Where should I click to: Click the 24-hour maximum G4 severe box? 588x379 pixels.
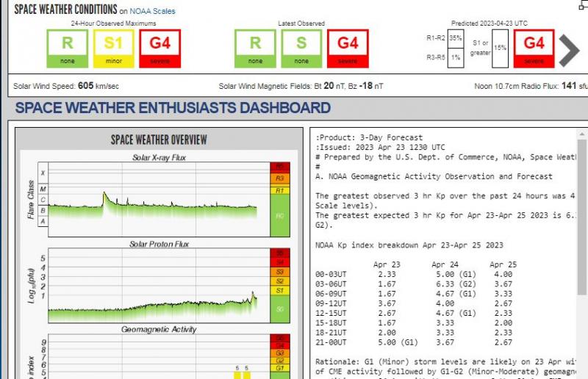click(159, 49)
